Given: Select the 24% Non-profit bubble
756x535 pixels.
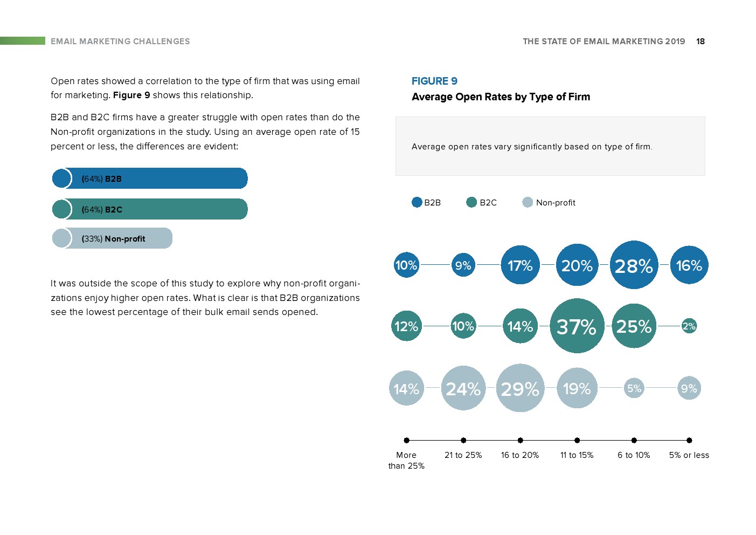Looking at the screenshot, I should tap(463, 388).
